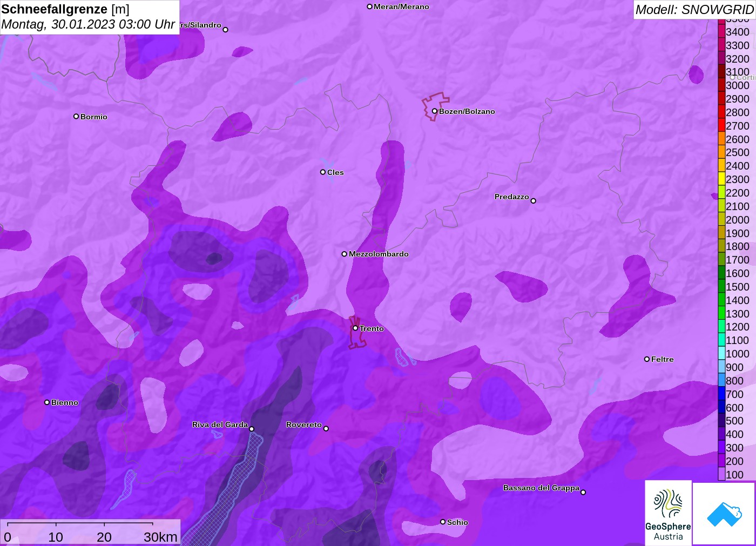Click the Bassano del Grappa label text

[x=541, y=488]
